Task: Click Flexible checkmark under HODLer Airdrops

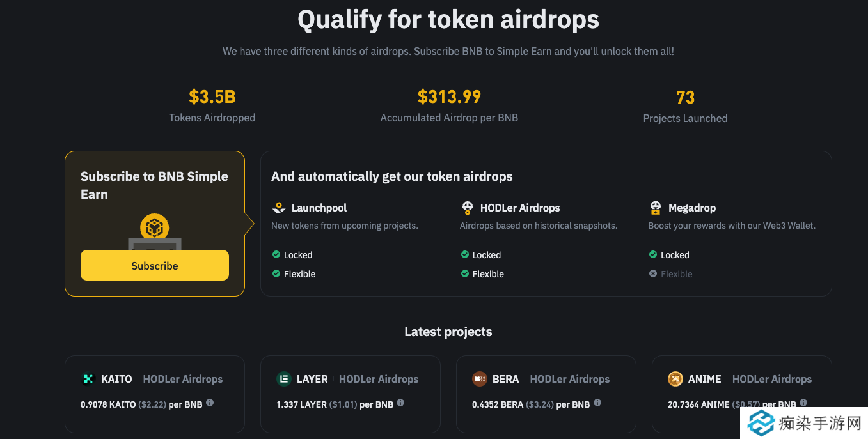Action: [x=465, y=273]
